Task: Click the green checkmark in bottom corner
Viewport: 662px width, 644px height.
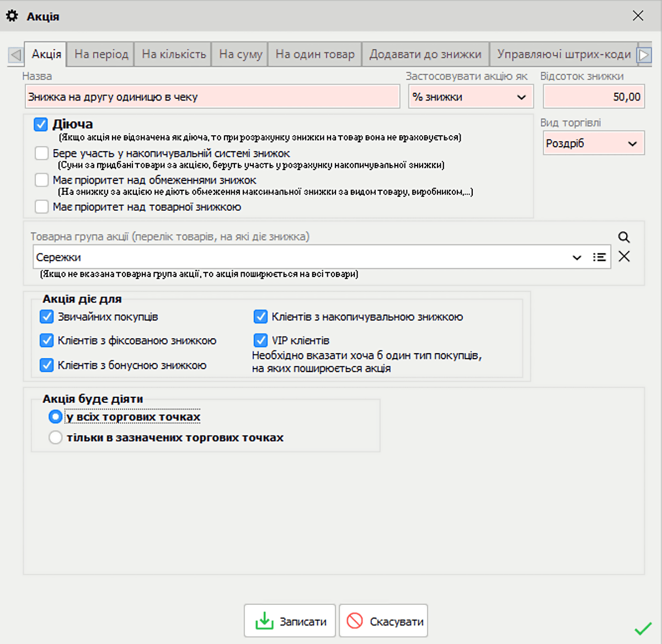Action: pos(643,629)
